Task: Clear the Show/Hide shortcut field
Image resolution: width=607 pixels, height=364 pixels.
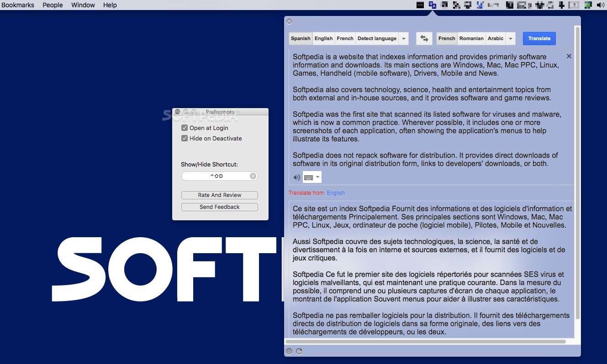Action: [253, 176]
